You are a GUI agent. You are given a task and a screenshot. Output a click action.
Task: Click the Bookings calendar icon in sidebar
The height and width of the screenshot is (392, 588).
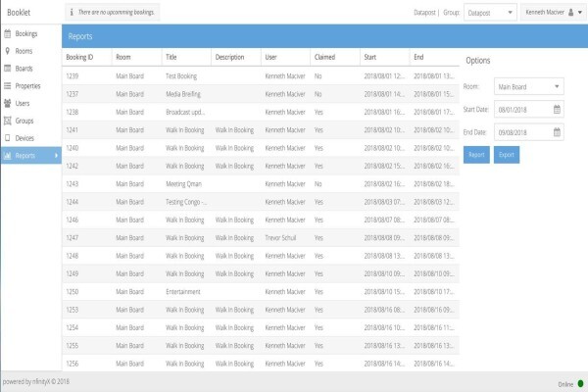(8, 33)
